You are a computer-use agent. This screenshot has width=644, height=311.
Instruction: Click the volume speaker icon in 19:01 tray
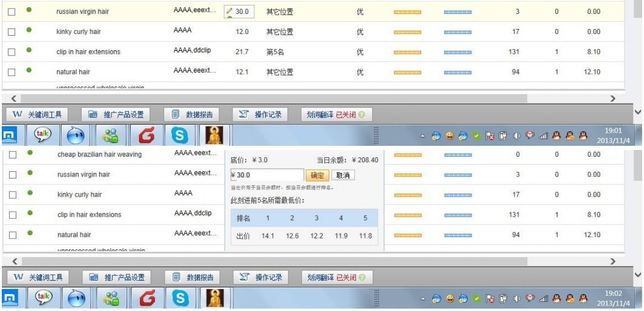[x=517, y=136]
